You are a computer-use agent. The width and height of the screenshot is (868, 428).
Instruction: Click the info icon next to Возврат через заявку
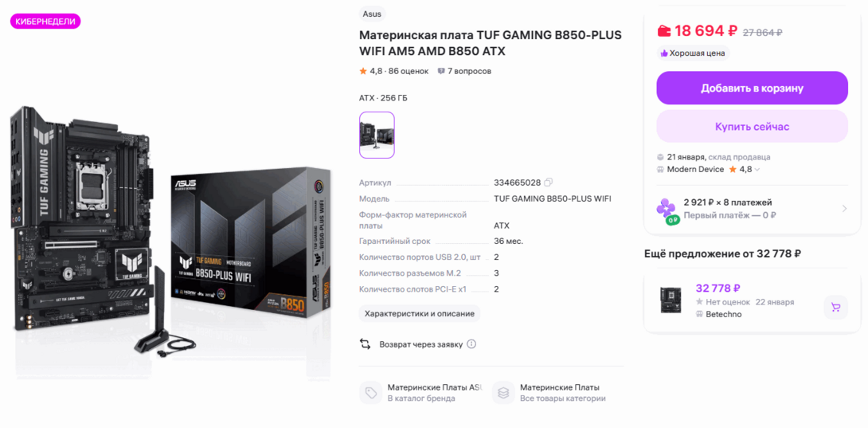[x=471, y=344]
